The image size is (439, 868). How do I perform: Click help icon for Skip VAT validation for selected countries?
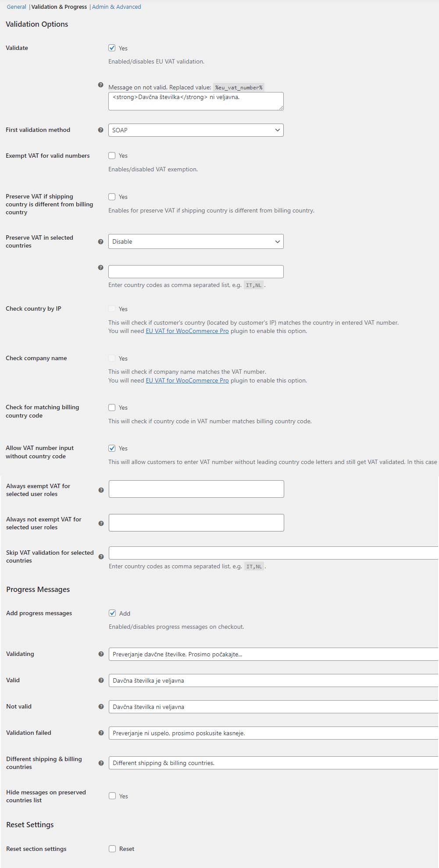[x=101, y=556]
